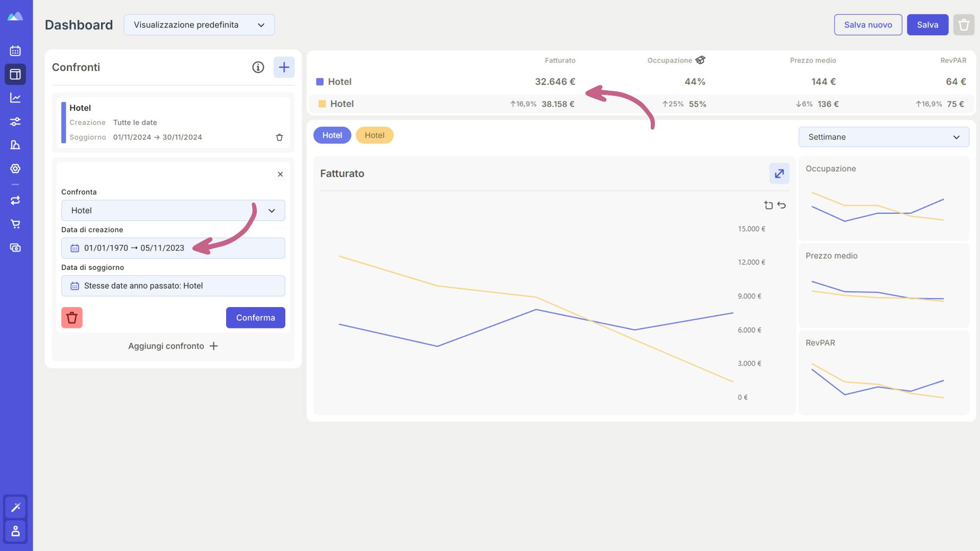Close the comparison editor with the X
The width and height of the screenshot is (980, 551).
pyautogui.click(x=280, y=174)
